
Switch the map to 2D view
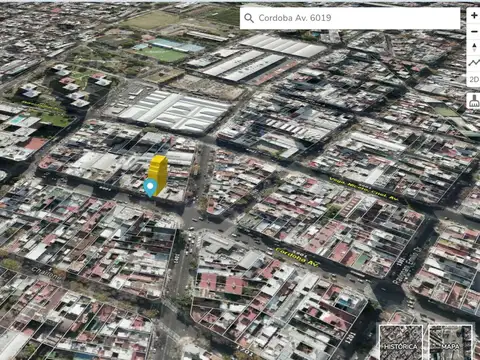click(474, 79)
